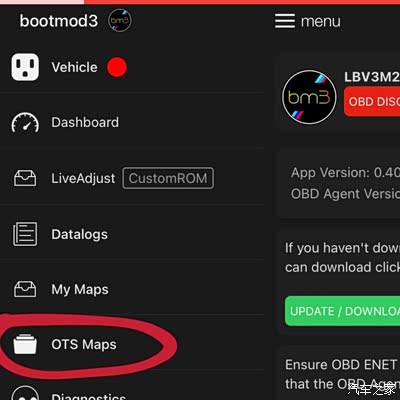Viewport: 400px width, 400px height.
Task: Click the Datalogs document icon
Action: pyautogui.click(x=25, y=234)
